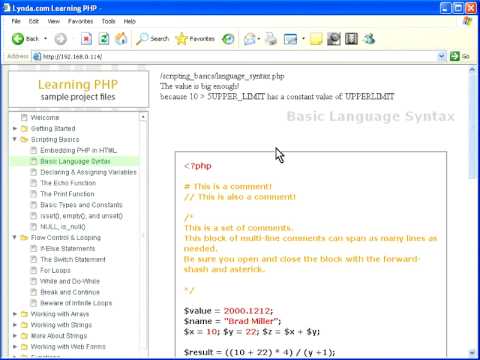Open the Help menu
480x360 pixels.
tap(130, 21)
